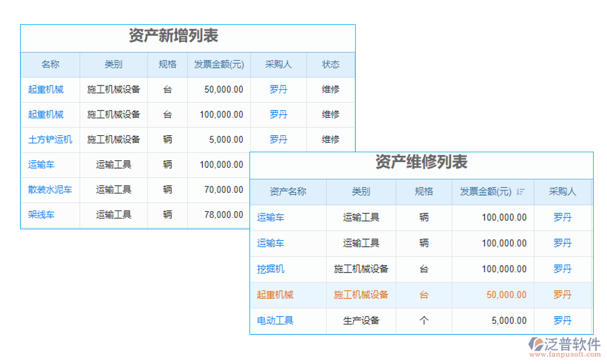The image size is (607, 364).
Task: Open the 电动工具 asset record
Action: 273,321
